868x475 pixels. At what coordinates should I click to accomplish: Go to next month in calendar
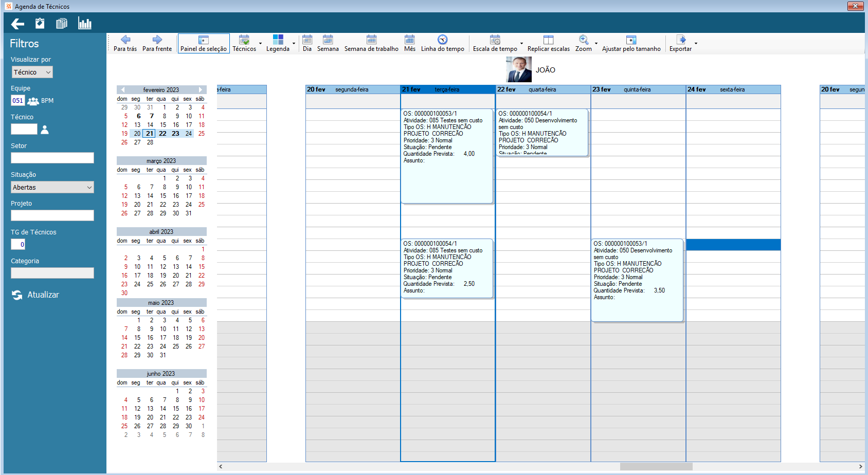click(201, 89)
